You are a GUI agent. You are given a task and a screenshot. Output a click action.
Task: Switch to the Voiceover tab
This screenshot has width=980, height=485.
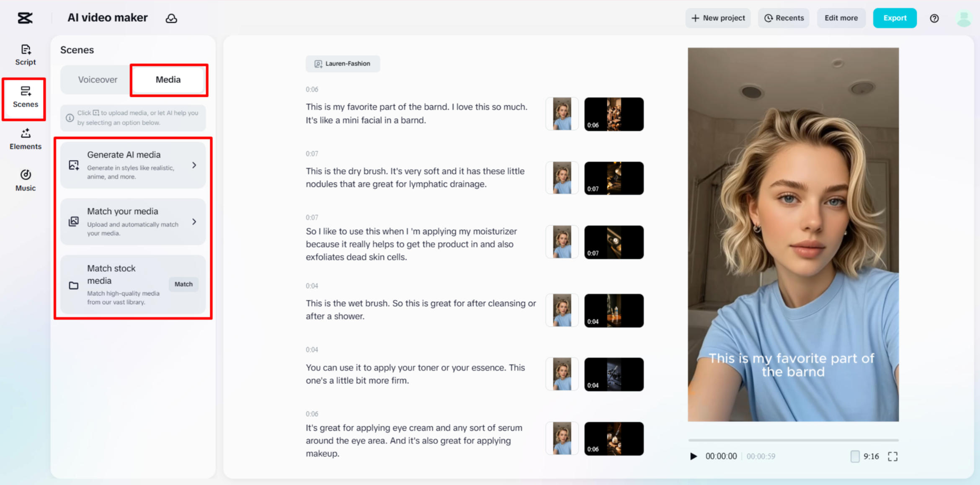(98, 80)
